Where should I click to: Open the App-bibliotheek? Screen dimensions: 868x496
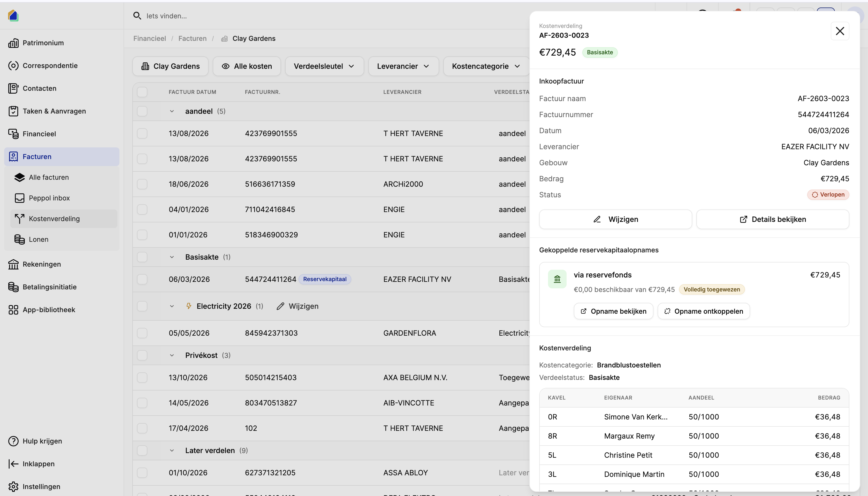[62, 310]
